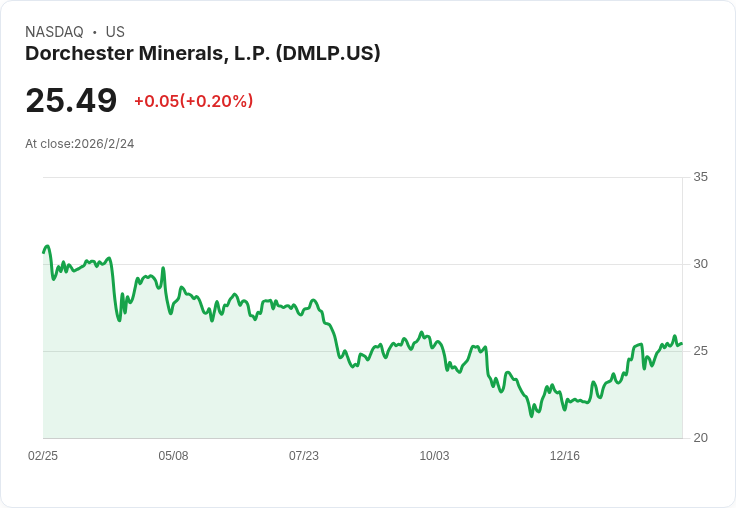Click the 20 price axis label
The width and height of the screenshot is (736, 508).
coord(700,438)
